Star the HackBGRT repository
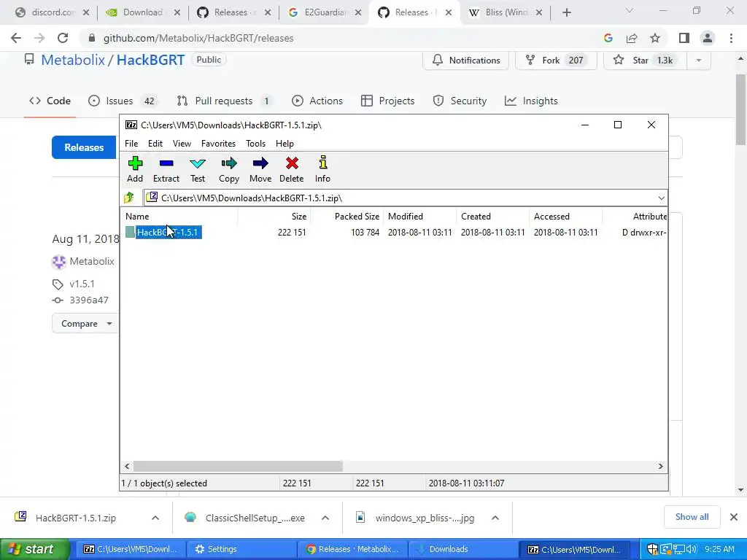The height and width of the screenshot is (560, 747). (x=645, y=60)
